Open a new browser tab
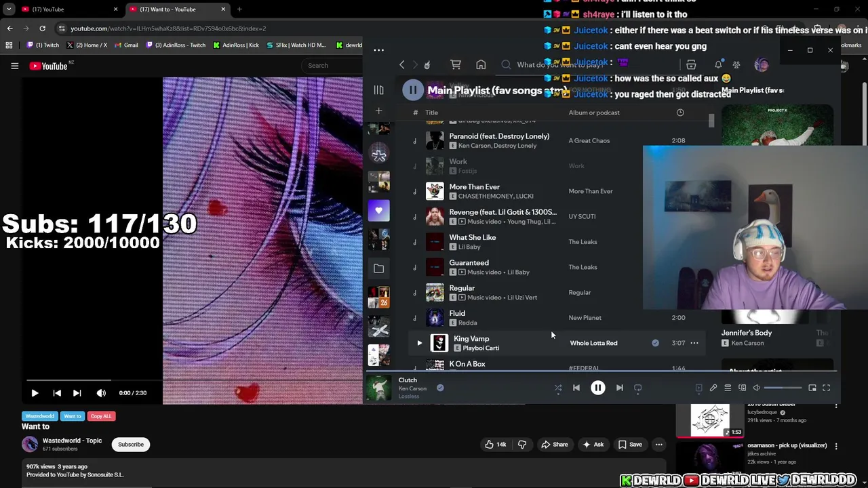The height and width of the screenshot is (488, 868). pos(239,9)
